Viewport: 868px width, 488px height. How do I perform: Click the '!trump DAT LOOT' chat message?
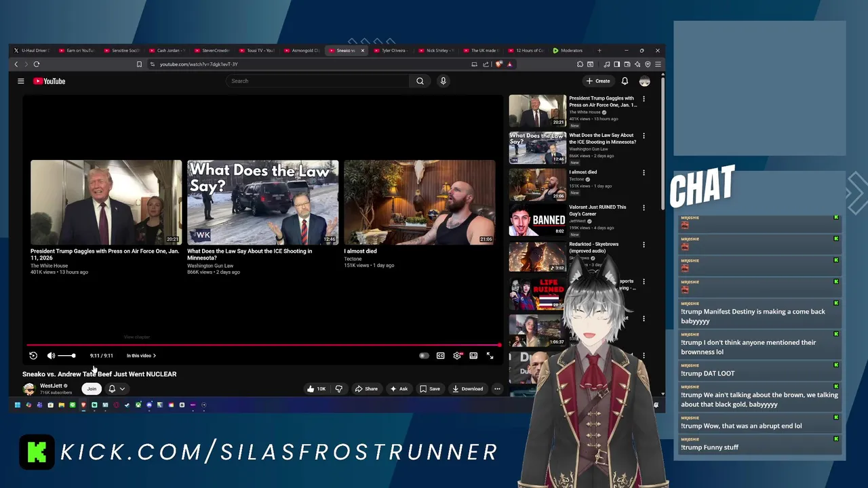[759, 371]
